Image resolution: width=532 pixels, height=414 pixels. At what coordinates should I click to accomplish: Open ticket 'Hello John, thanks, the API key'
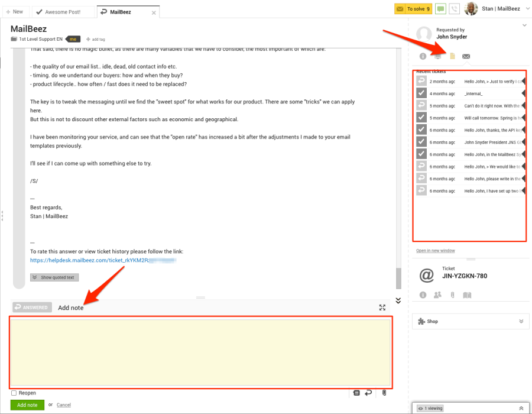471,130
